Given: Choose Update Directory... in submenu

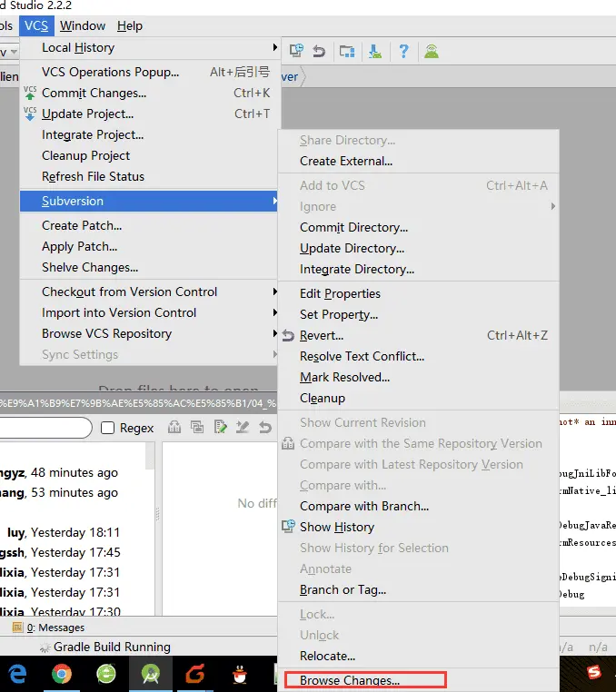Looking at the screenshot, I should (419, 248).
